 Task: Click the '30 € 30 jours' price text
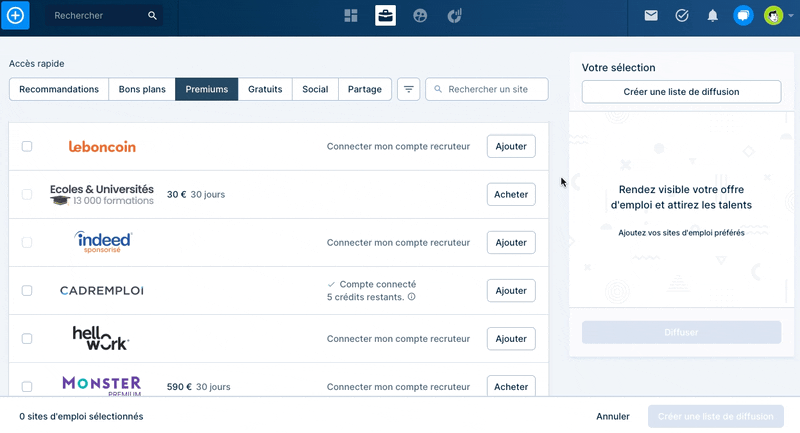point(196,194)
